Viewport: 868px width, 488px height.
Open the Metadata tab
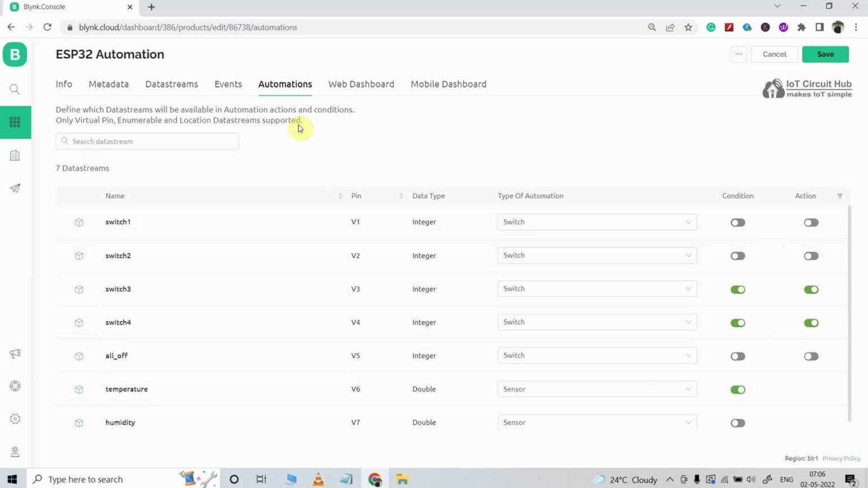pyautogui.click(x=108, y=84)
